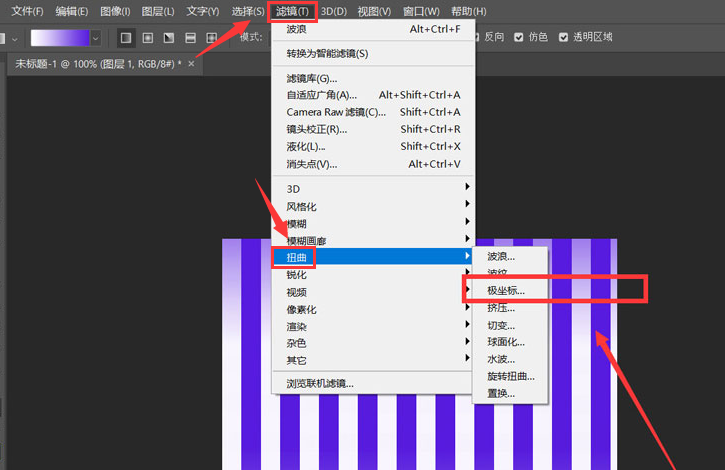Choose 切变... distort filter
Screen dimensions: 725x470
[510, 325]
